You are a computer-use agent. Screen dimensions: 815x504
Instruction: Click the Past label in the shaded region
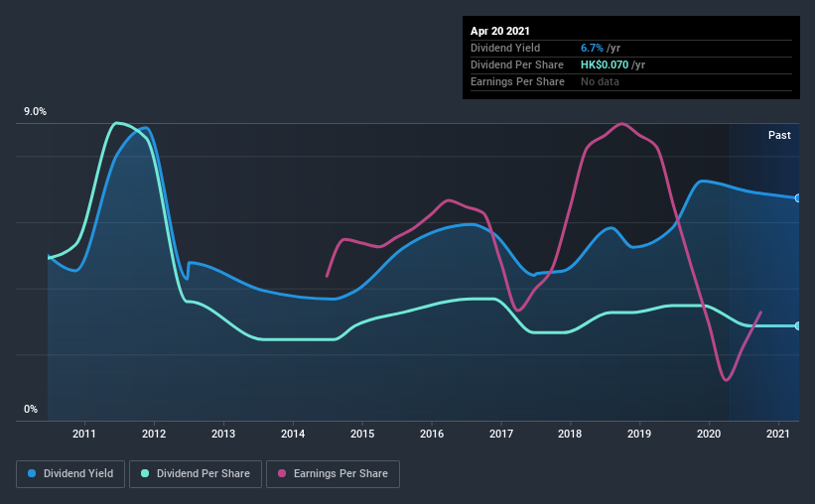click(x=779, y=135)
